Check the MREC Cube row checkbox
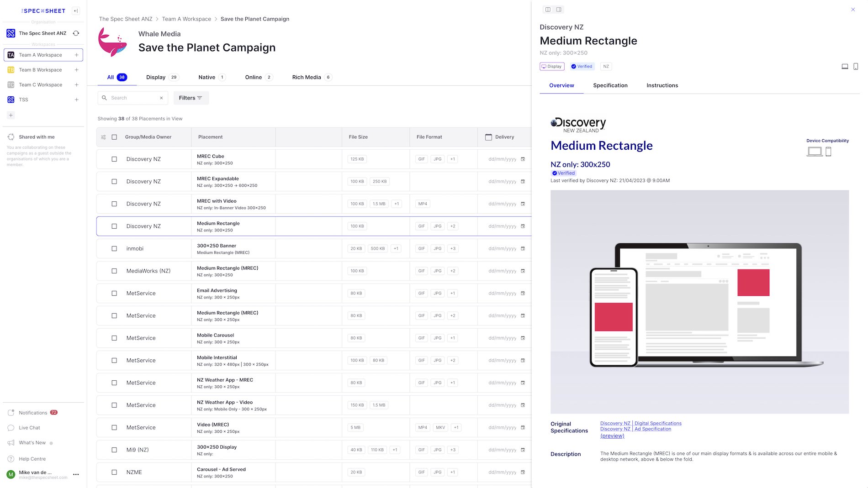 (114, 159)
